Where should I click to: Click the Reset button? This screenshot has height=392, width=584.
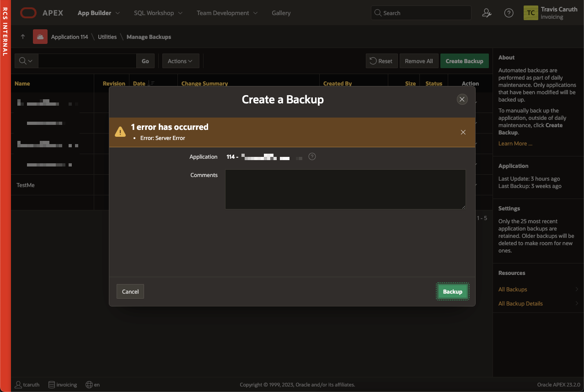click(381, 61)
